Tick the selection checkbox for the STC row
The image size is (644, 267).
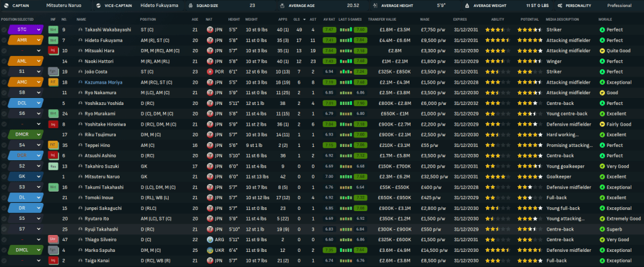[4, 30]
